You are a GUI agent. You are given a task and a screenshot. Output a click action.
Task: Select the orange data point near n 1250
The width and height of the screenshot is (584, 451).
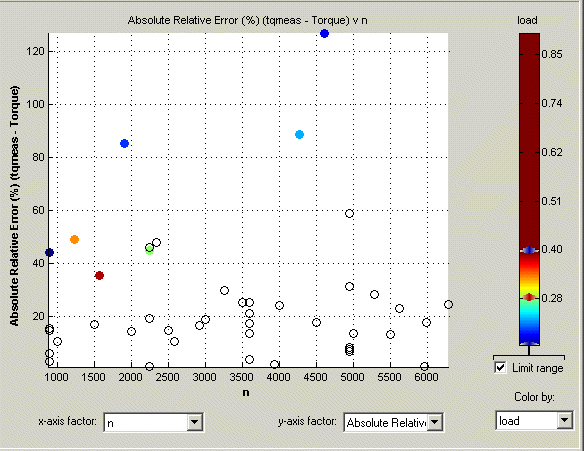[x=74, y=239]
